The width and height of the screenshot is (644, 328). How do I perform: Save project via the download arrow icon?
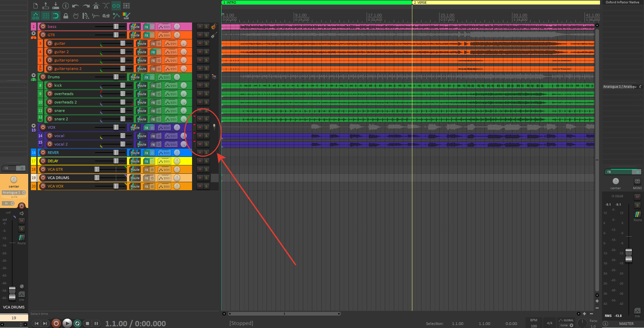[x=56, y=6]
